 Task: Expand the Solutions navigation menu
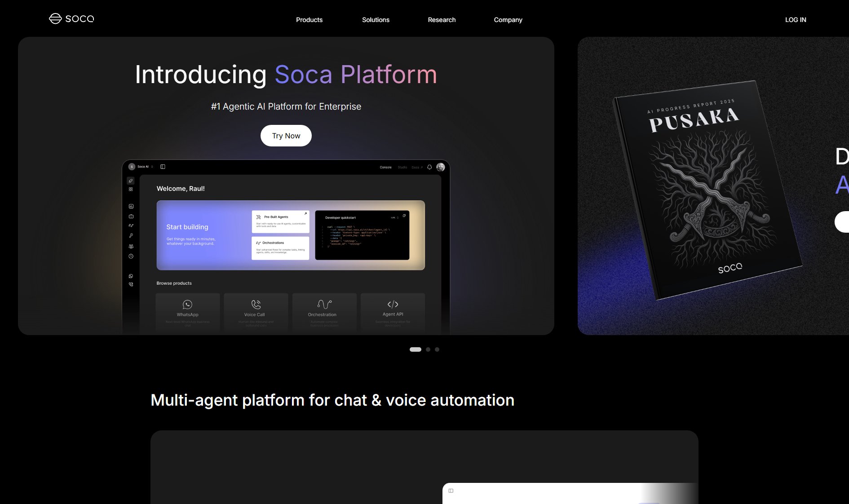click(x=376, y=20)
